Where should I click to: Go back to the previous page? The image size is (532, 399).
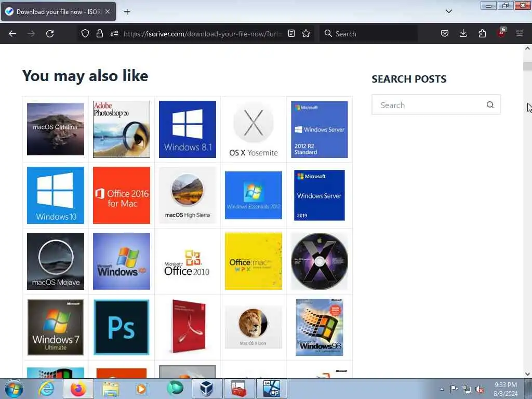[12, 34]
